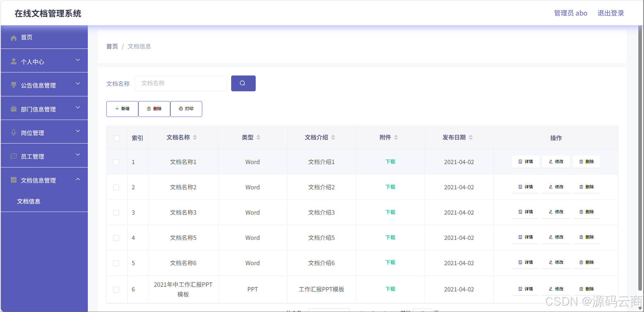Check the box for row 文档名称6
The image size is (644, 312).
pos(116,263)
